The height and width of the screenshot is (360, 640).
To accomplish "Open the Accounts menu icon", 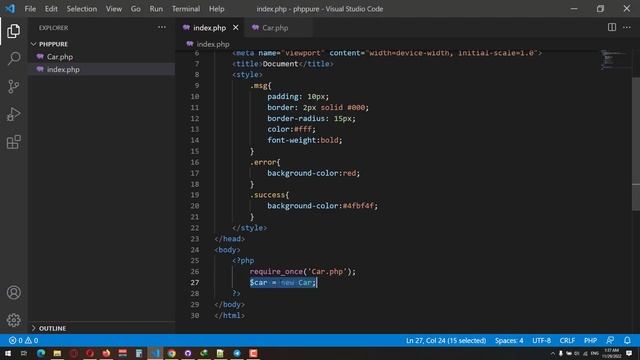I will point(13,292).
